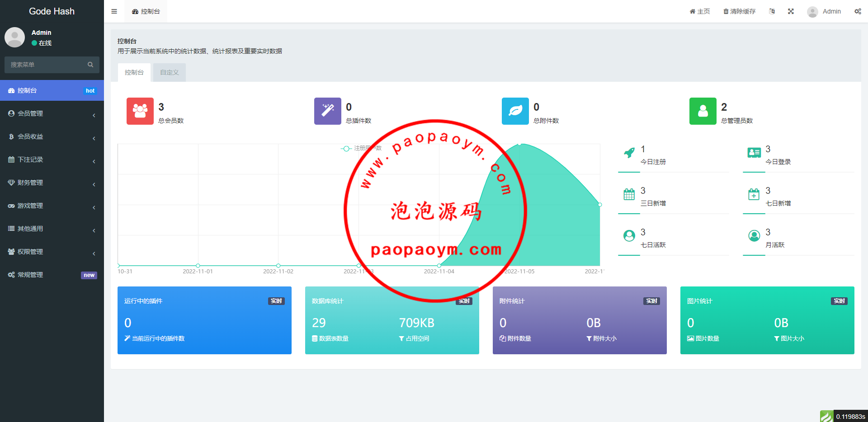Click the sidebar Admin avatar
This screenshot has width=868, height=422.
click(15, 37)
